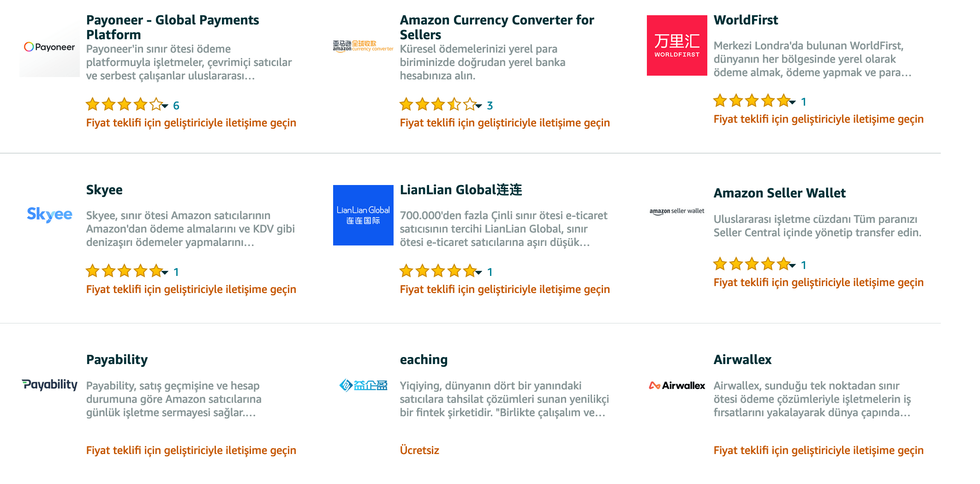Click Payoneer's 6 reviews count
The width and height of the screenshot is (980, 484).
tap(176, 106)
